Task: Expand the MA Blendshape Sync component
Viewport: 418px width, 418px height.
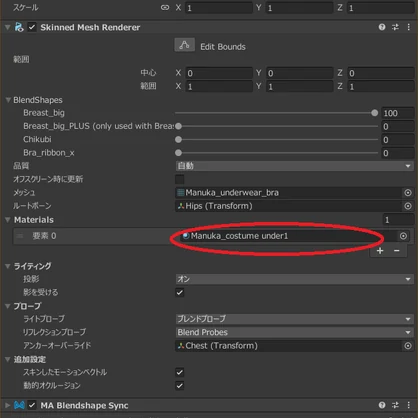Action: coord(8,405)
